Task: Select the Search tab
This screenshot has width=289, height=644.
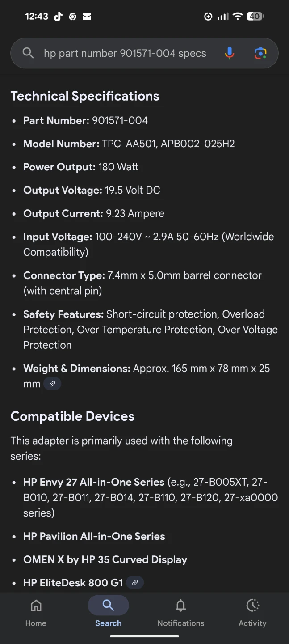Action: pos(108,613)
